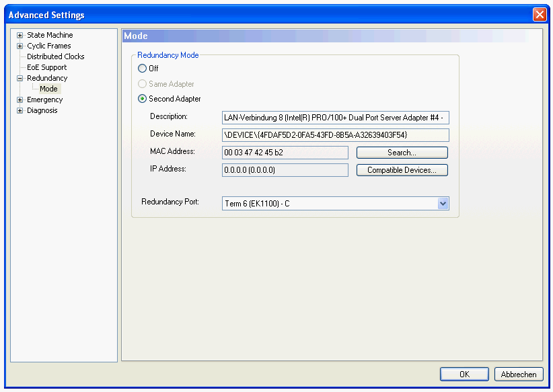This screenshot has height=392, width=553.
Task: Select State Machine in the tree
Action: [x=50, y=35]
